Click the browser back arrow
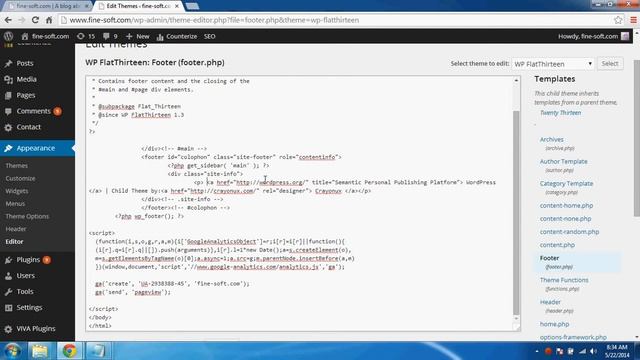640x360 pixels. 8,20
